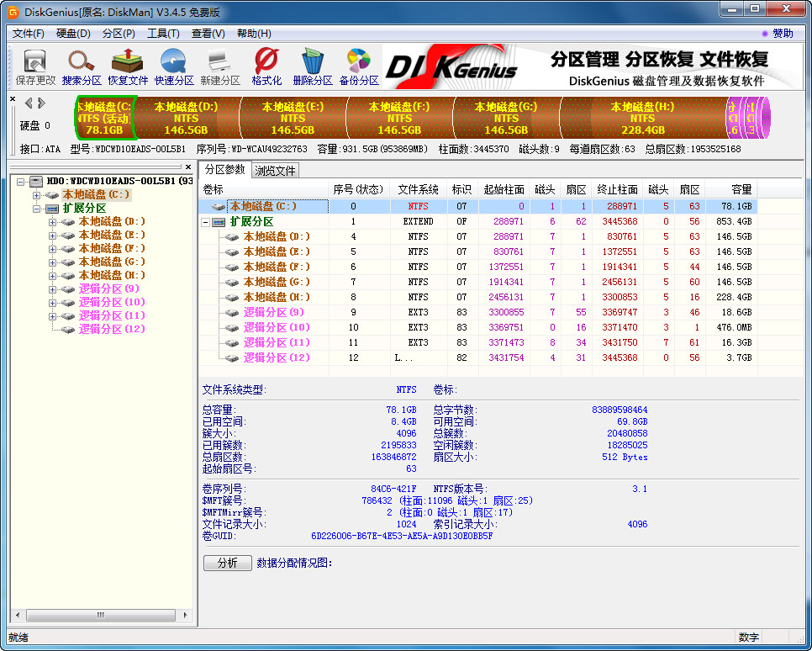Select 逻辑分区 (11) row in partition table
Screen dimensions: 812x651
point(478,342)
